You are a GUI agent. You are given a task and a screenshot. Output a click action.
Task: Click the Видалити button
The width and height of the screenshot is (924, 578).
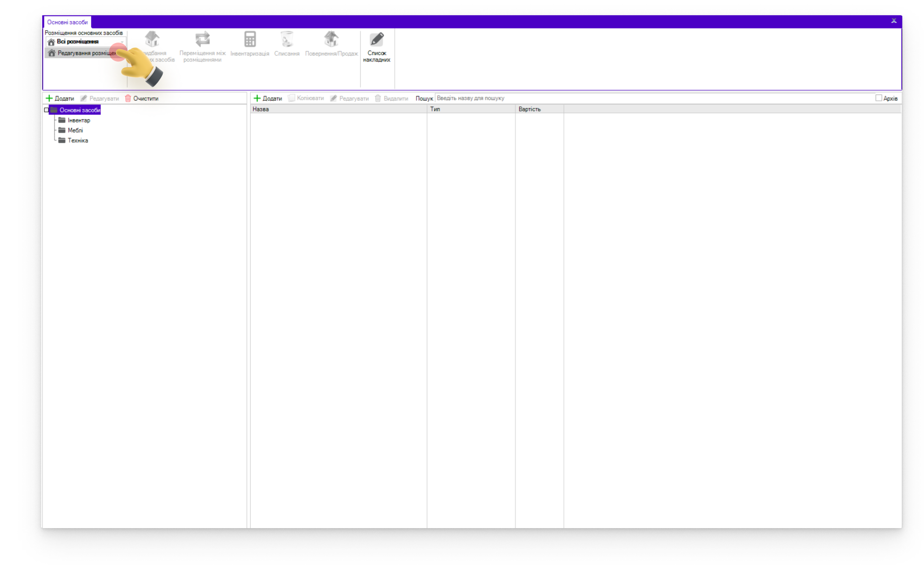(x=391, y=98)
